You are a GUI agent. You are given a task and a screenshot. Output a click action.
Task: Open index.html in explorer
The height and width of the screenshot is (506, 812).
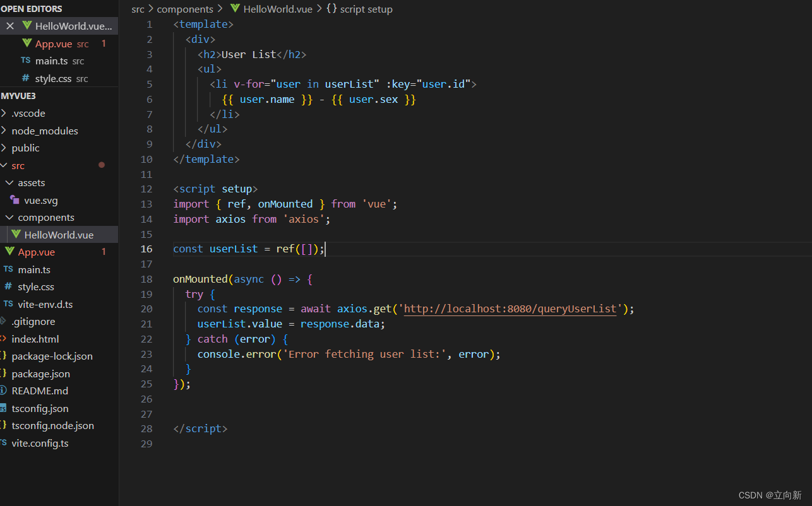(35, 339)
